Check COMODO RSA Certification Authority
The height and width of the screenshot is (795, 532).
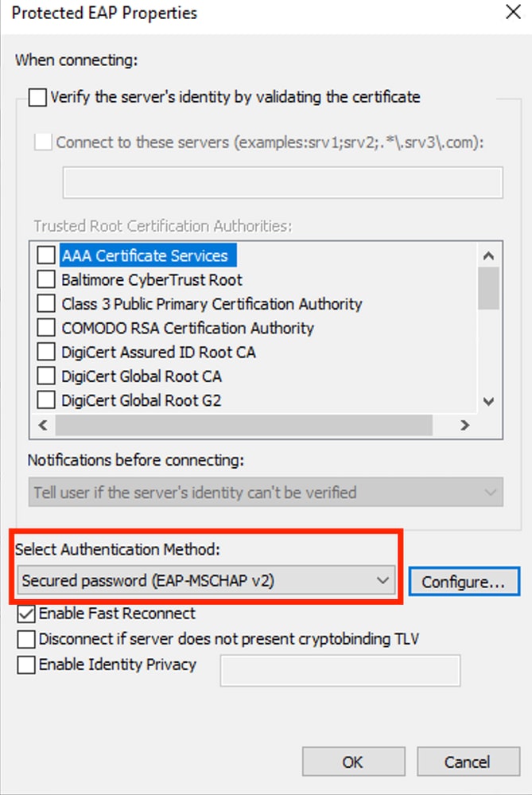point(46,328)
